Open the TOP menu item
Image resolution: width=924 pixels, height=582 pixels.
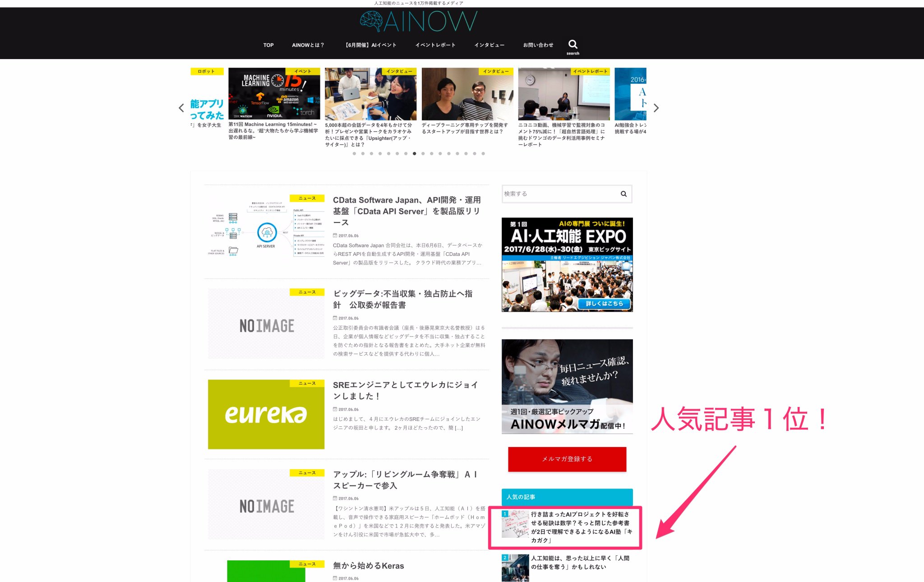click(268, 45)
